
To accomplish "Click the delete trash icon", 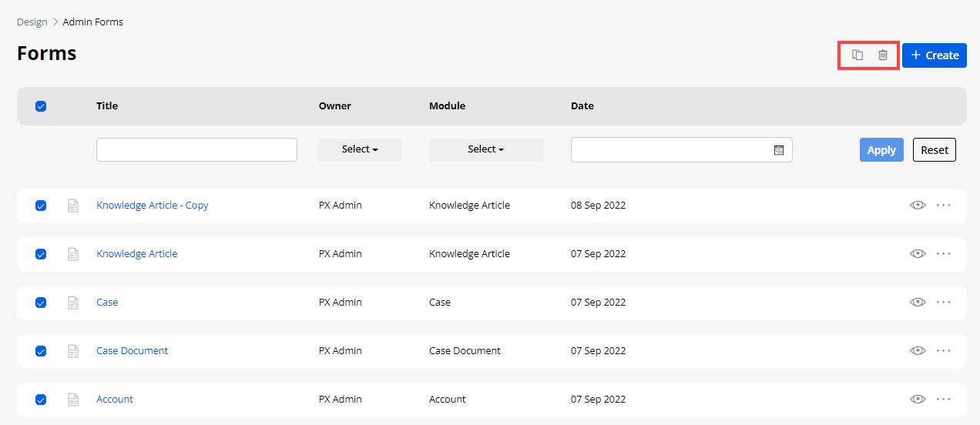I will coord(883,55).
